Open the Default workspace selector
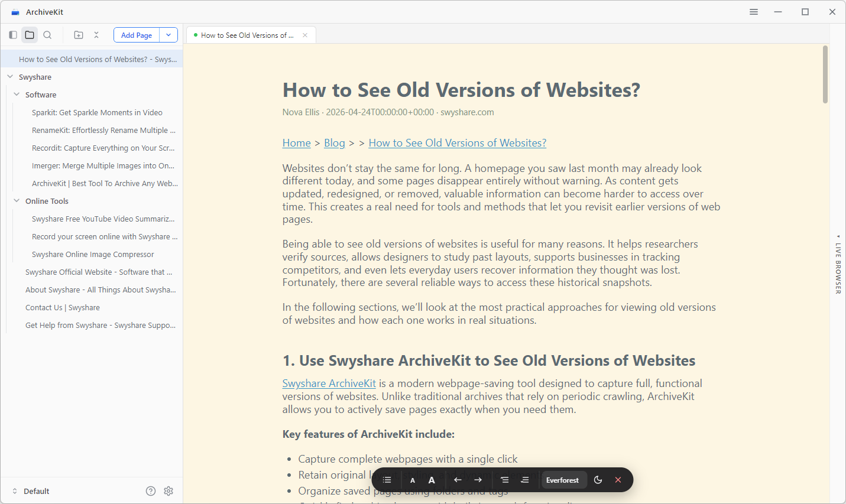Image resolution: width=846 pixels, height=504 pixels. coord(31,491)
